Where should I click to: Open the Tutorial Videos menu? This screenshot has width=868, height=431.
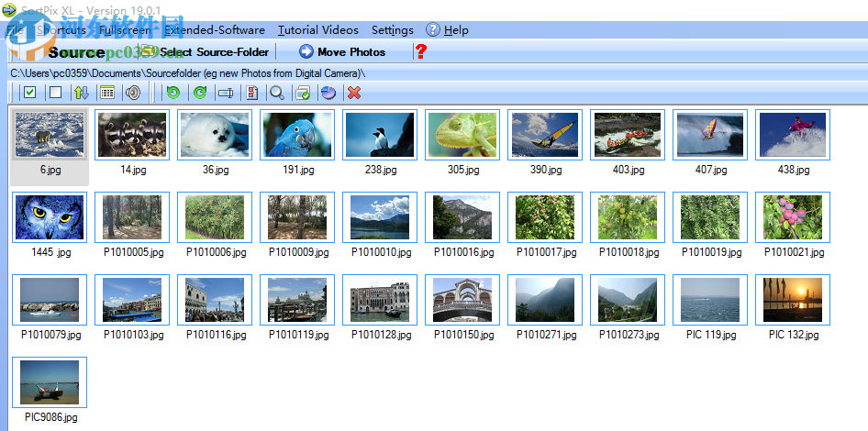coord(318,30)
